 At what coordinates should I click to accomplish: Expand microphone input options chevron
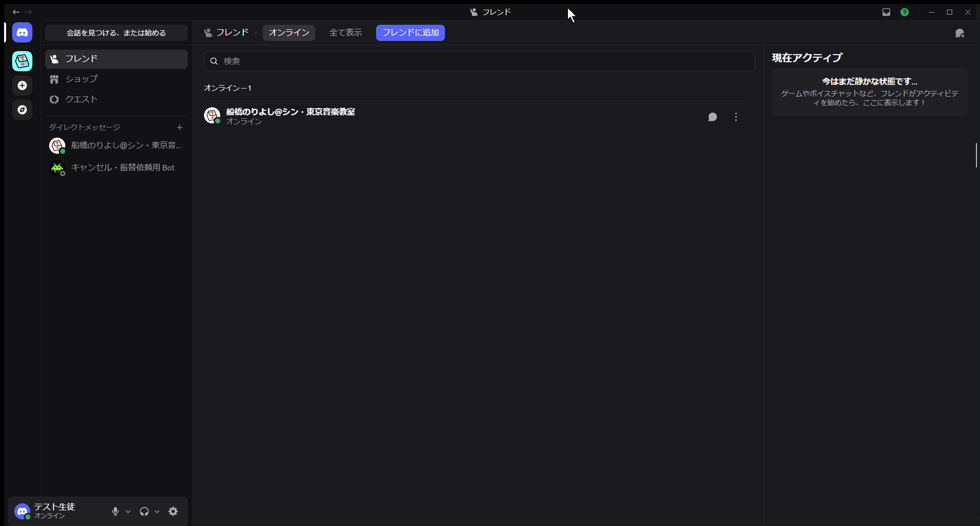128,511
